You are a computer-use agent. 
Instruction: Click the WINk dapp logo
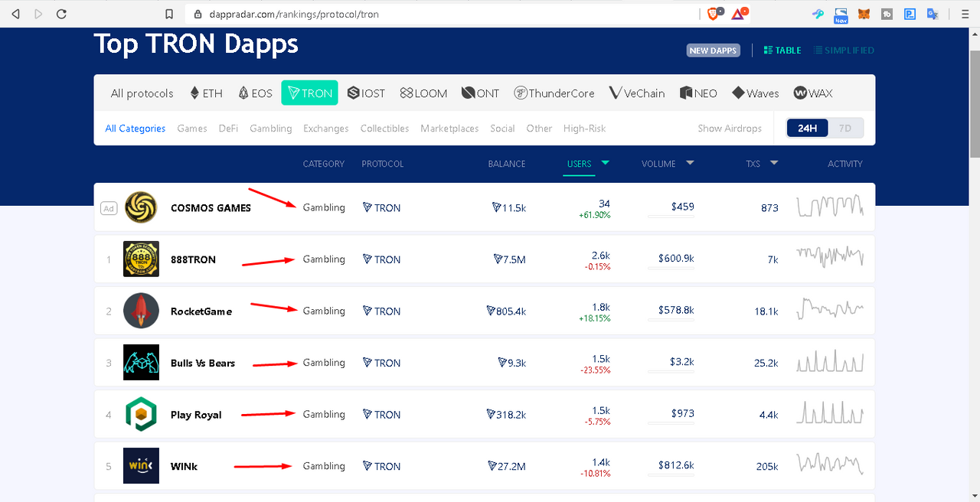pos(141,466)
